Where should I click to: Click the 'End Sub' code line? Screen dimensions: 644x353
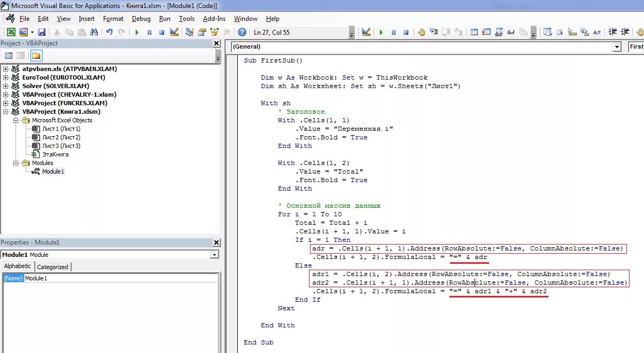[x=259, y=342]
